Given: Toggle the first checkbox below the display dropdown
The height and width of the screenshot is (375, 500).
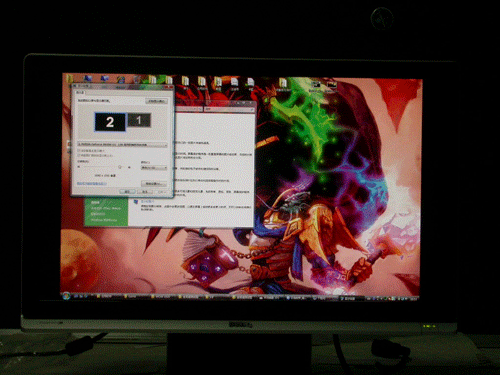Looking at the screenshot, I should tap(79, 151).
